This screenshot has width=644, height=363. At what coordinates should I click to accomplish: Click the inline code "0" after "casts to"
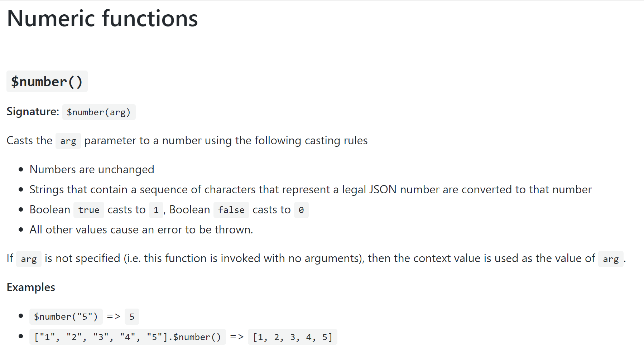tap(301, 210)
